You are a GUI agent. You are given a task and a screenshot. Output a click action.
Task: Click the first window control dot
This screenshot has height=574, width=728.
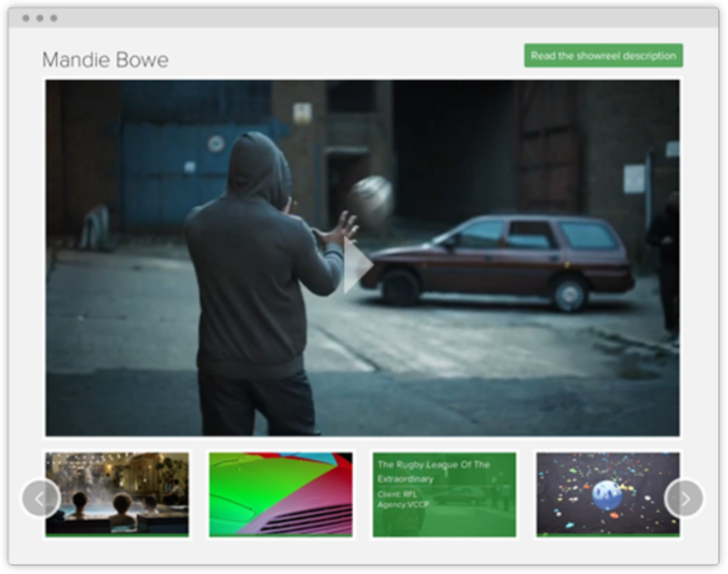[26, 18]
